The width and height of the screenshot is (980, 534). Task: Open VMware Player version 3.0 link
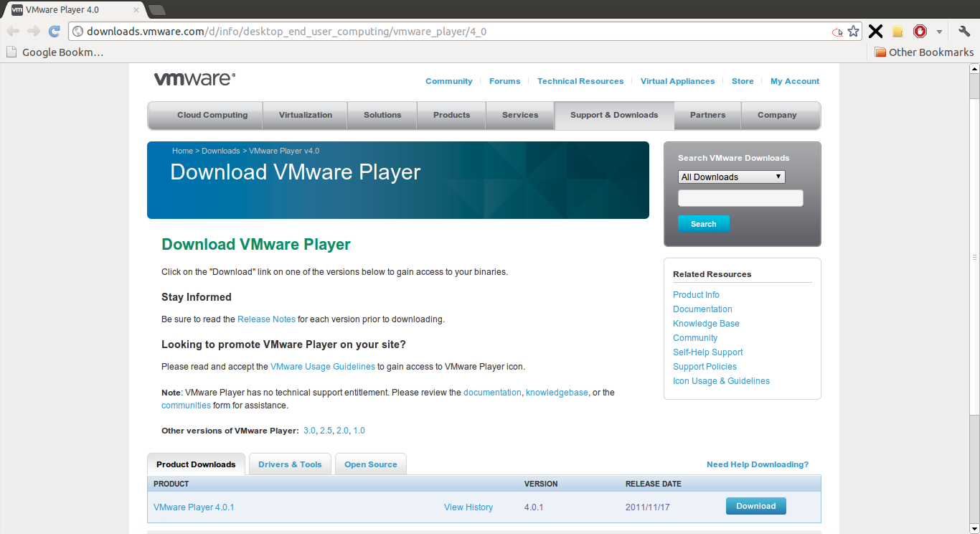click(x=309, y=431)
